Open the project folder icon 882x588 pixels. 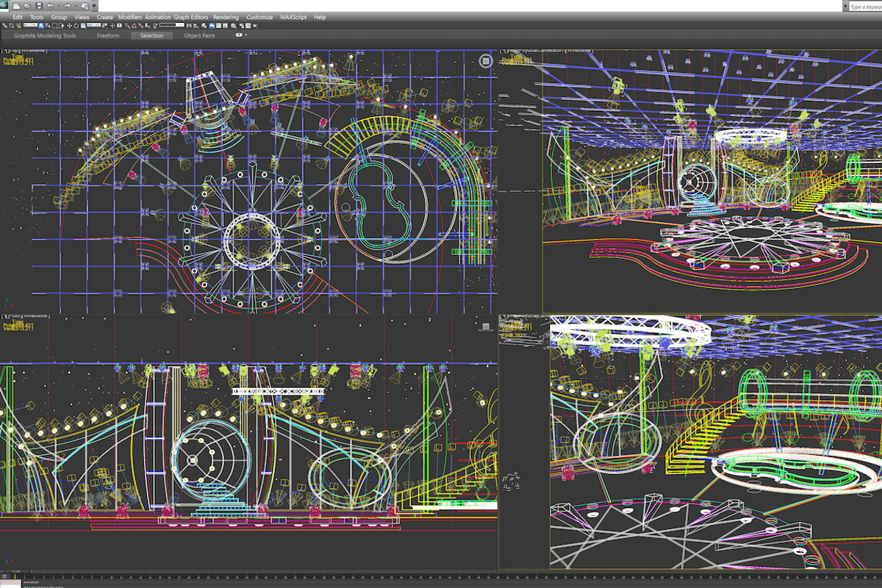85,6
